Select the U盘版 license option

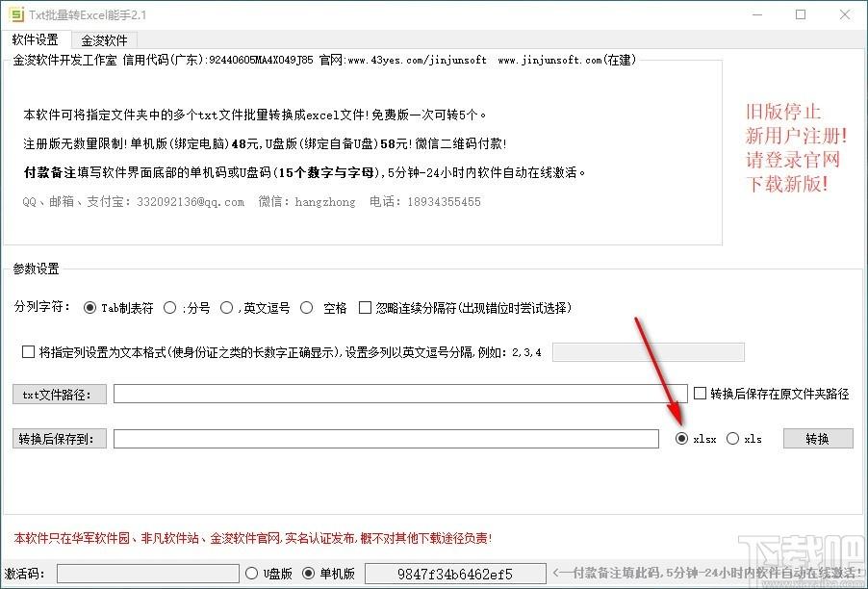point(268,574)
